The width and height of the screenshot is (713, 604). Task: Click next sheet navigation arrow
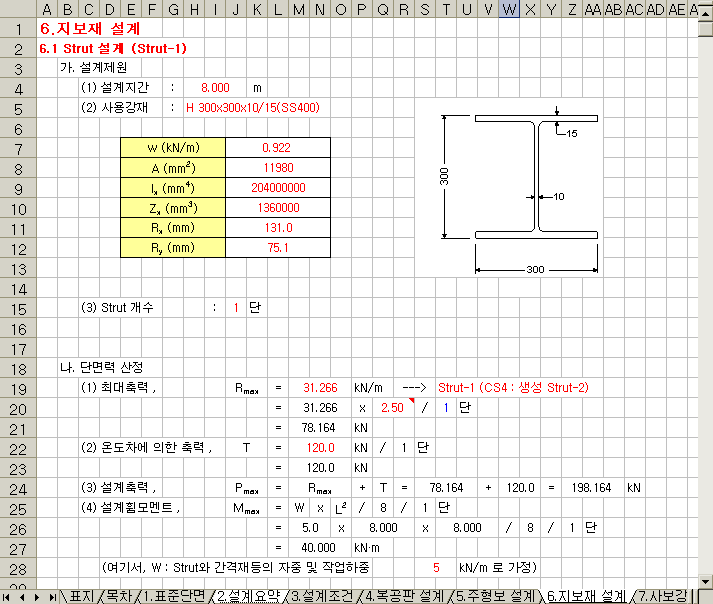pyautogui.click(x=37, y=596)
